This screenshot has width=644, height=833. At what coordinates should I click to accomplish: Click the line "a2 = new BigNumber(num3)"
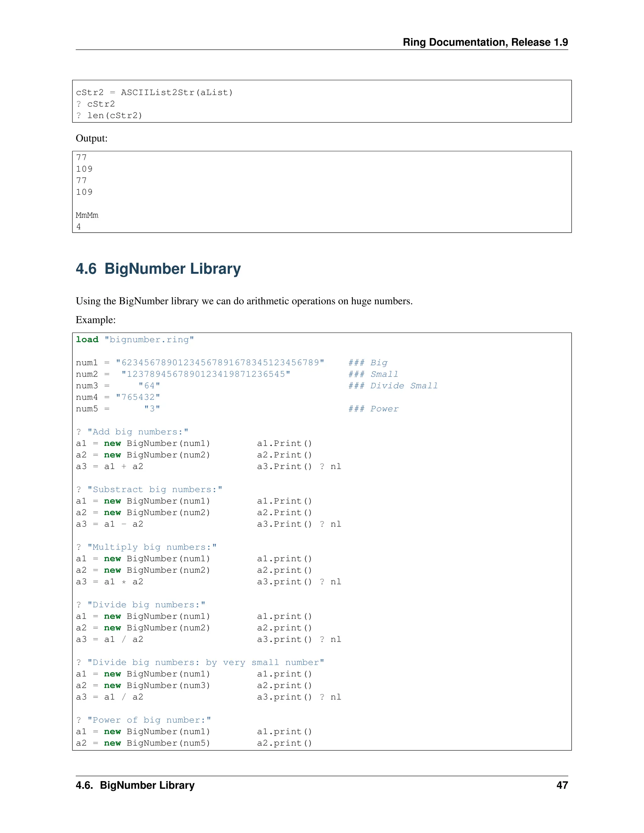(x=143, y=685)
